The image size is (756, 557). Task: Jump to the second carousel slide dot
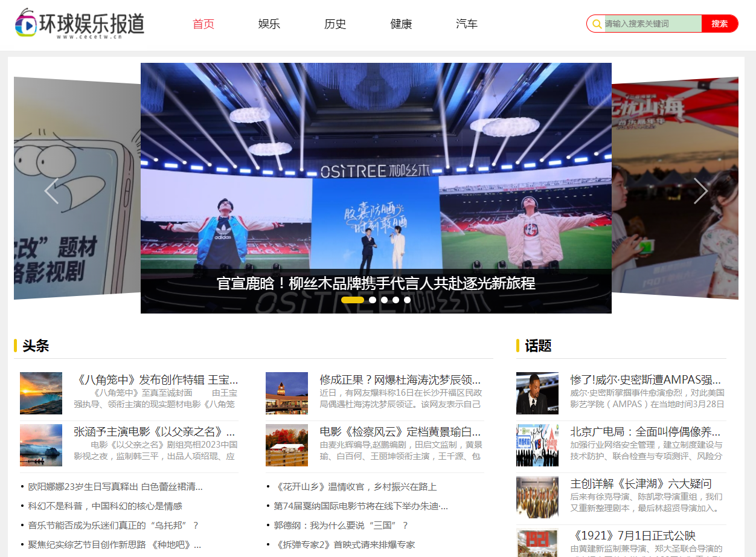pyautogui.click(x=373, y=300)
